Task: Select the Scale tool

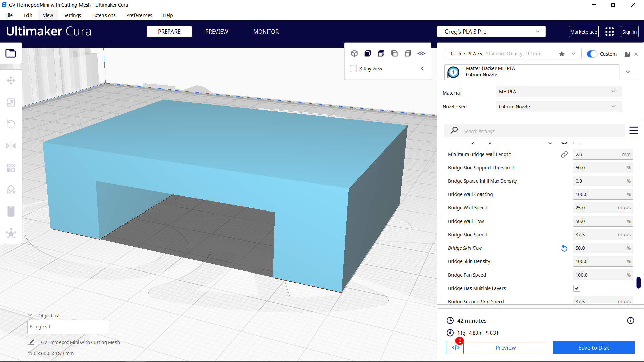Action: [x=11, y=102]
